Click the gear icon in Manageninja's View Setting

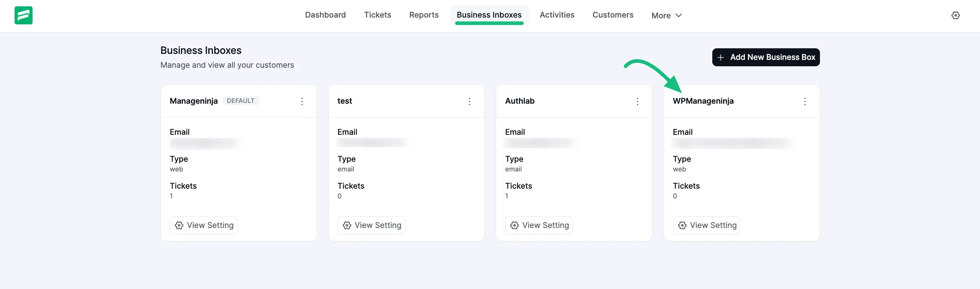179,225
